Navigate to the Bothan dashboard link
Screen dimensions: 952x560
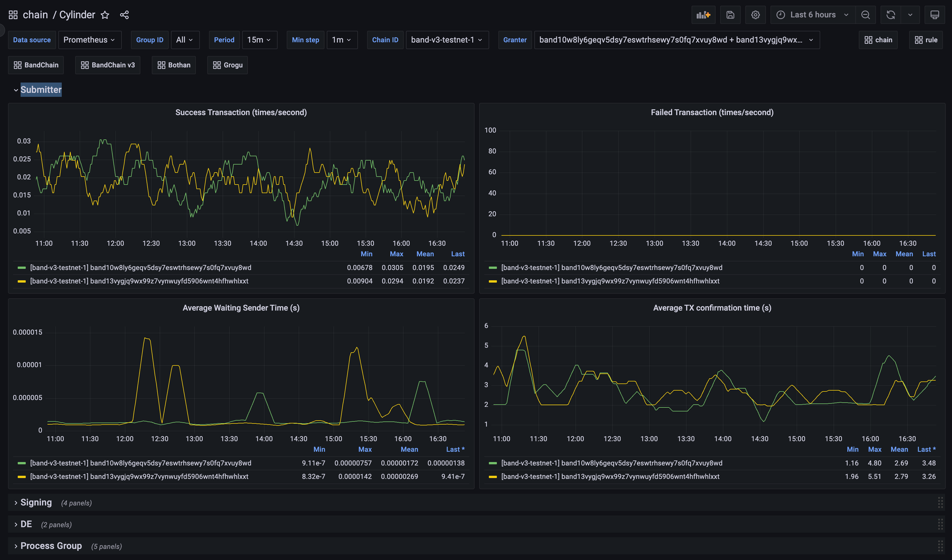[x=173, y=65]
